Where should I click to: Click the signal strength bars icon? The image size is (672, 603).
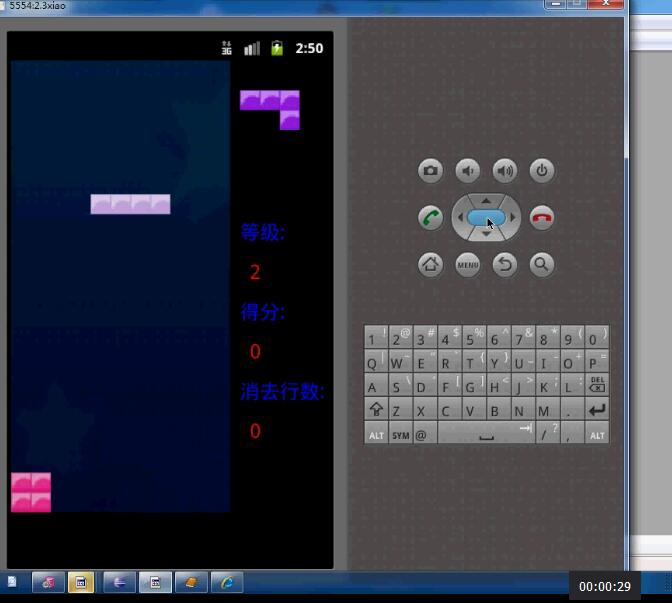click(x=252, y=48)
